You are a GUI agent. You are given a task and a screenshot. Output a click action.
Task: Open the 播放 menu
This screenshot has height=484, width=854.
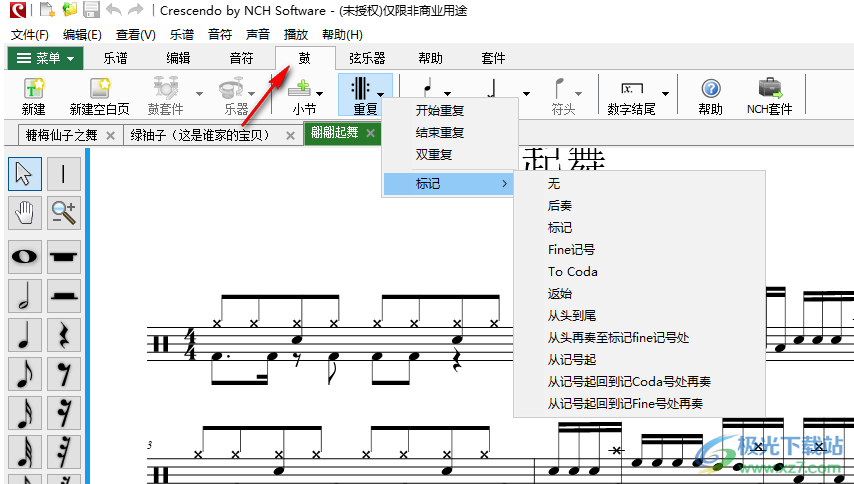[296, 35]
